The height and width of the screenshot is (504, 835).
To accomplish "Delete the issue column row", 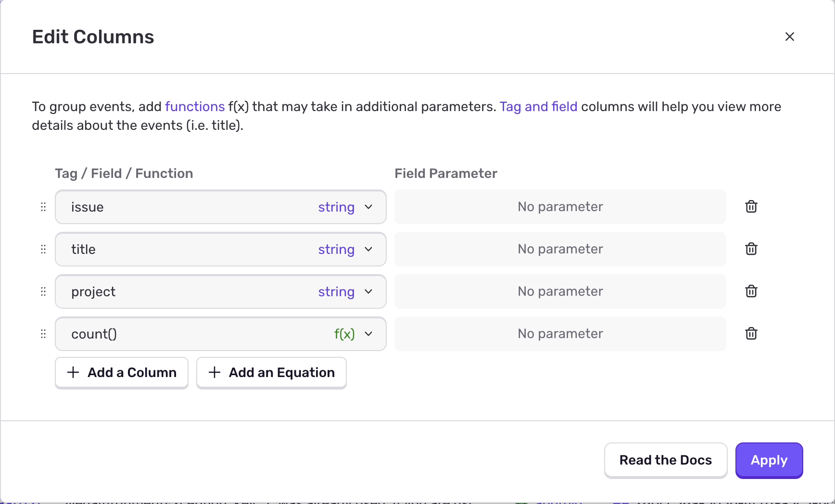I will tap(751, 207).
